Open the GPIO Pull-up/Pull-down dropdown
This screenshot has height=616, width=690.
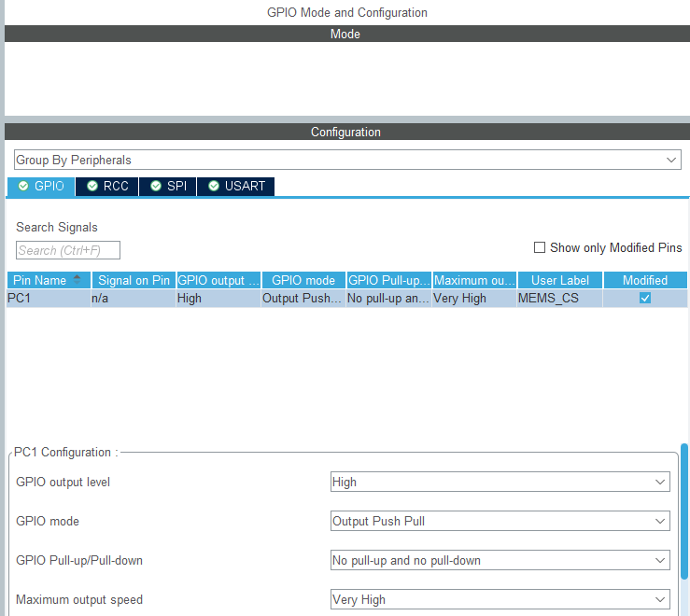pyautogui.click(x=500, y=560)
